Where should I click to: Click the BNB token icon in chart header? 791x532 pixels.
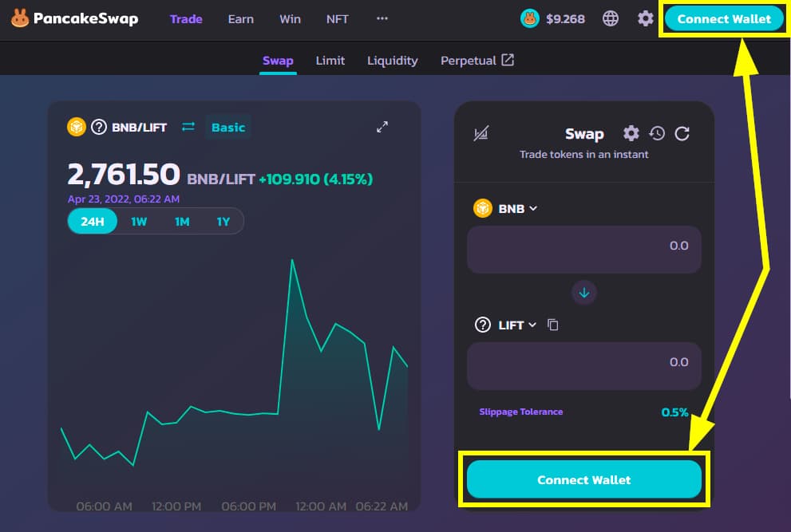(77, 127)
